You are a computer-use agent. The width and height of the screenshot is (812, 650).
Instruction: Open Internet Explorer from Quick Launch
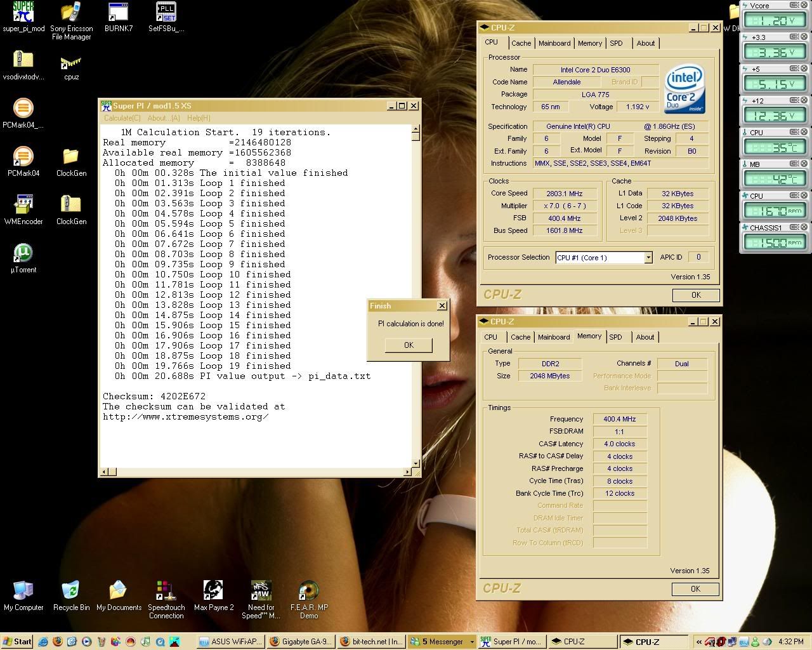pyautogui.click(x=43, y=642)
